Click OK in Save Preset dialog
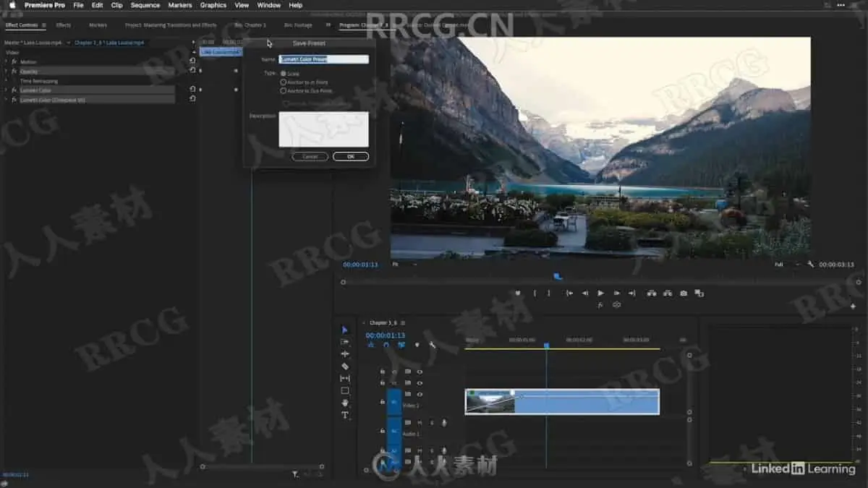The image size is (868, 488). click(351, 156)
